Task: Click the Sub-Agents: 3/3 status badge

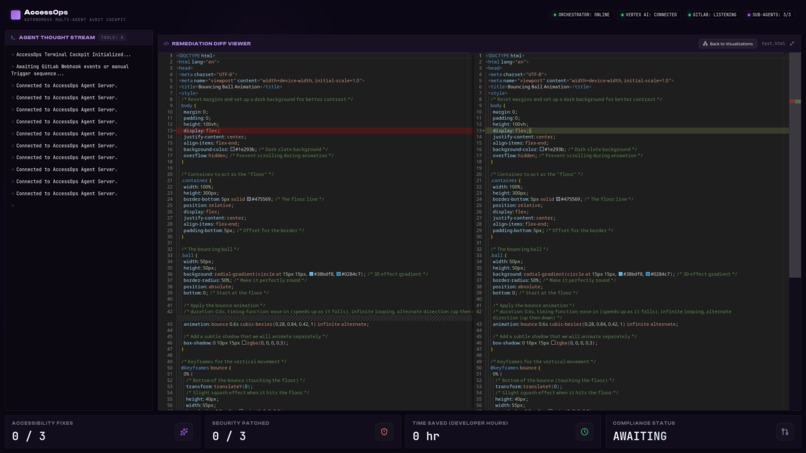Action: tap(769, 15)
